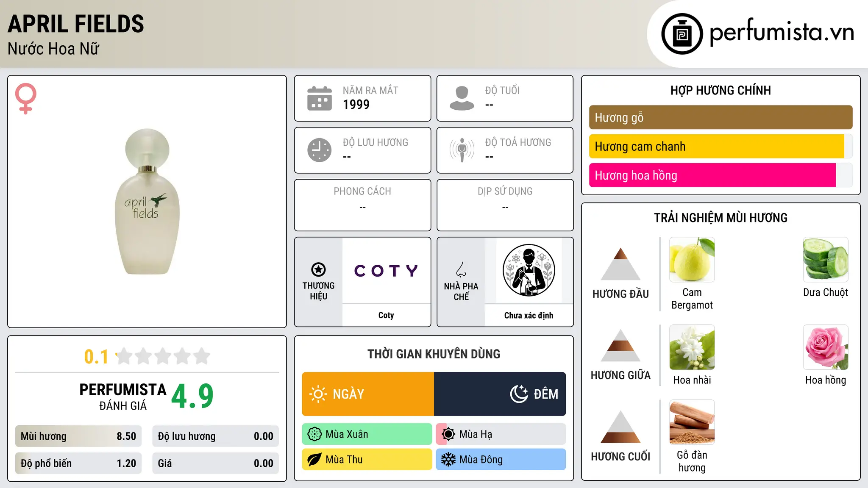This screenshot has width=868, height=488.
Task: Click the Độ lưu hương 0.00 score bar
Action: click(215, 436)
